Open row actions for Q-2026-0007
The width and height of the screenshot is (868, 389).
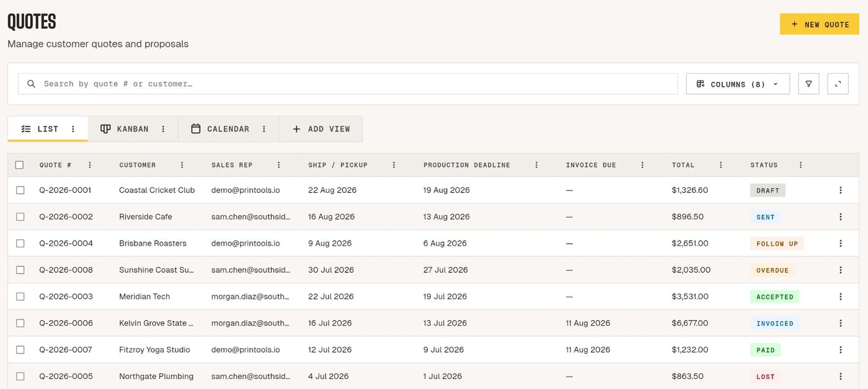point(841,350)
